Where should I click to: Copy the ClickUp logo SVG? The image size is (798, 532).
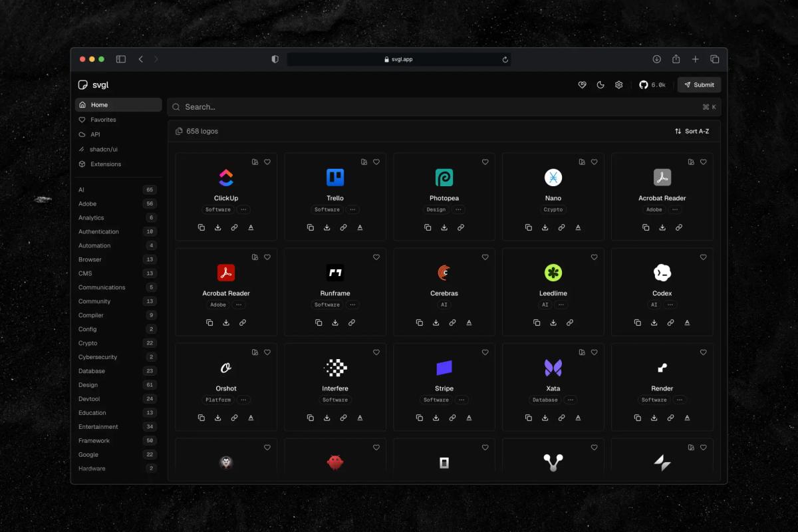coord(201,227)
